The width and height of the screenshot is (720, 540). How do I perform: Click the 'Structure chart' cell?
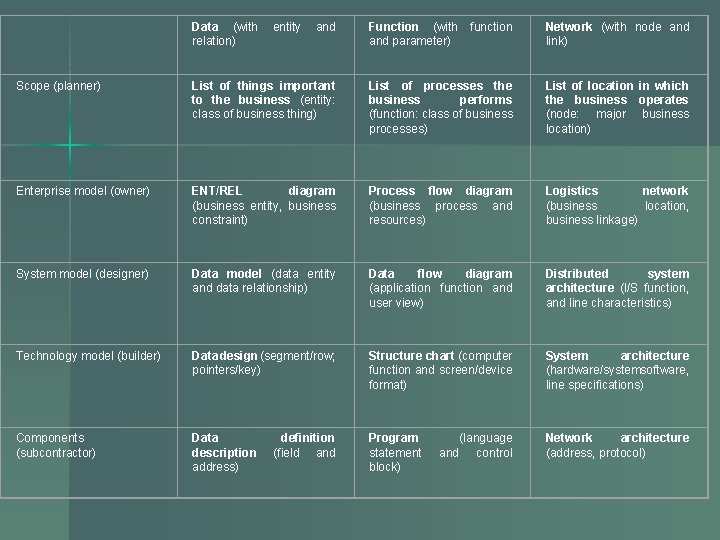point(440,370)
